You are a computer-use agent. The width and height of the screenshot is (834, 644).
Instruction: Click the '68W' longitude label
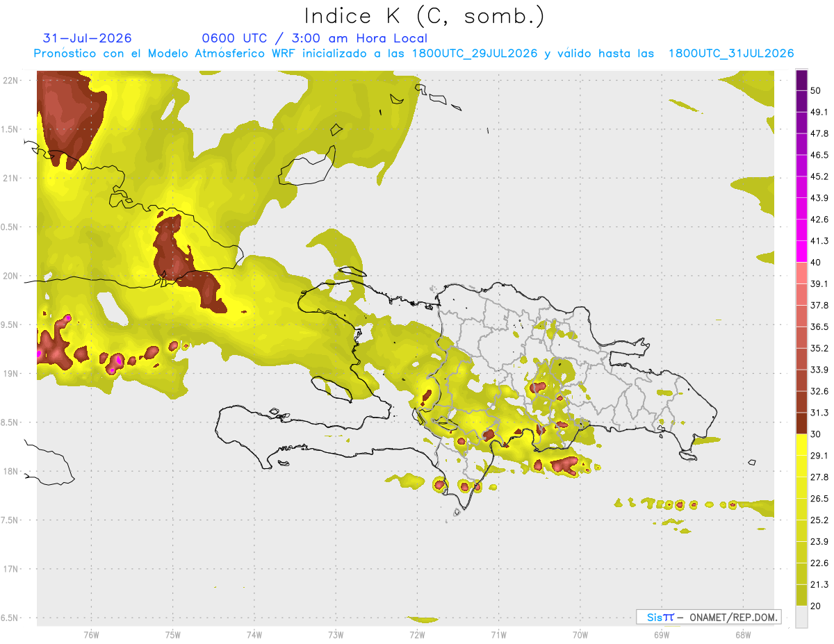[743, 634]
